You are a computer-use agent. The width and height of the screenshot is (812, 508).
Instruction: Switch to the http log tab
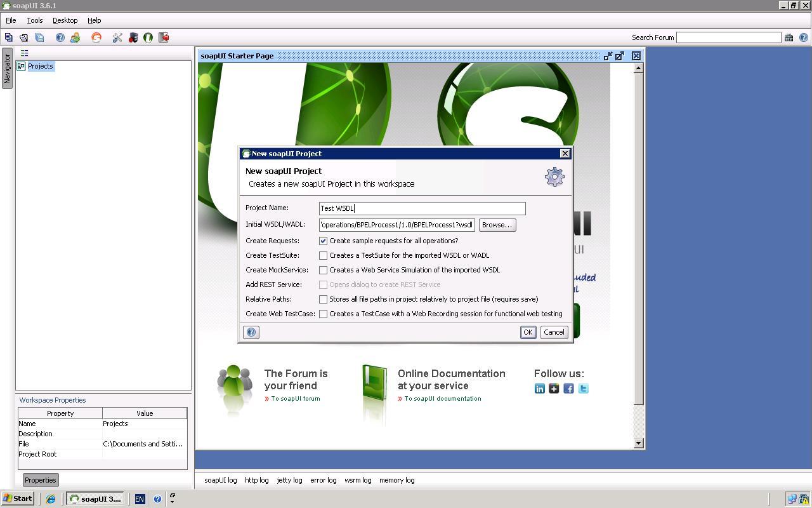(x=257, y=480)
